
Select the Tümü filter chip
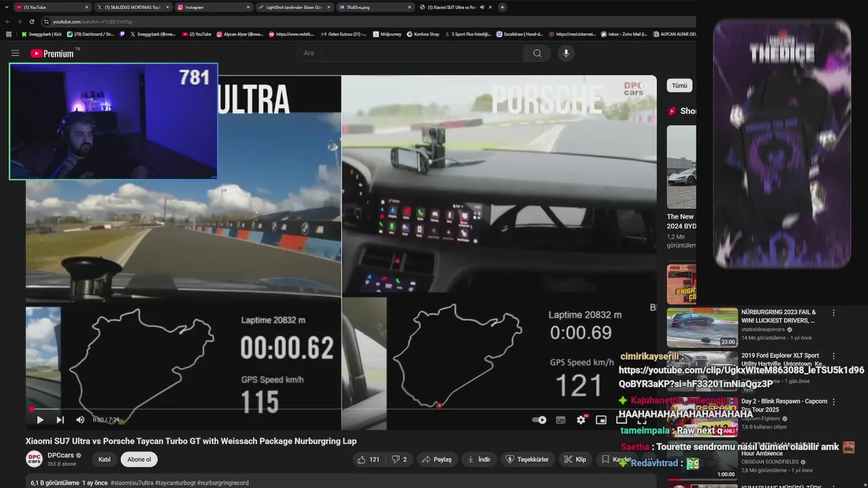679,85
